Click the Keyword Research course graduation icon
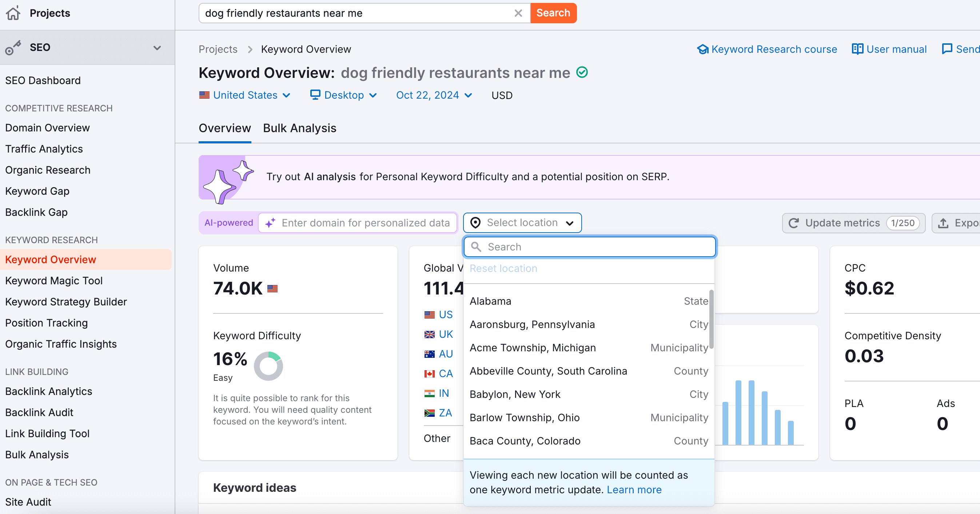The image size is (980, 514). pyautogui.click(x=703, y=49)
